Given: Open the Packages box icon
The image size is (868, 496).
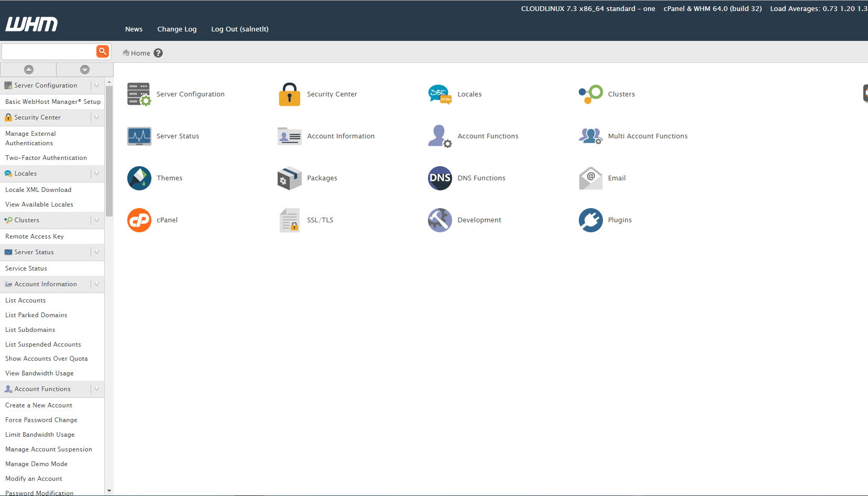Looking at the screenshot, I should click(289, 178).
